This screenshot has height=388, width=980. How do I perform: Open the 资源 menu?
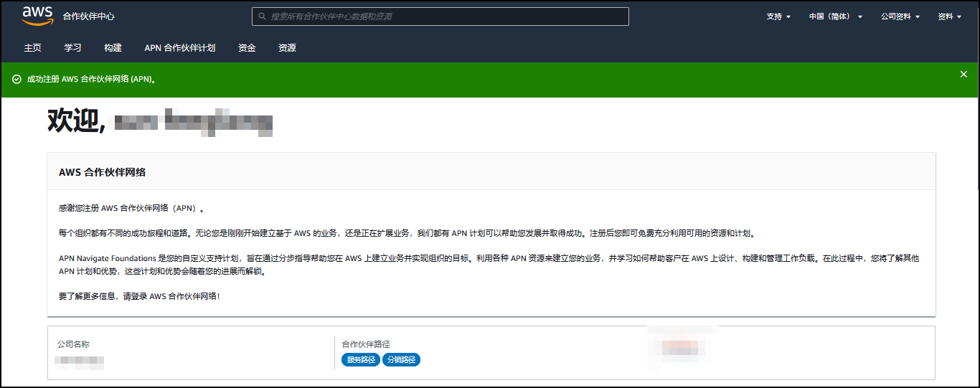(287, 48)
